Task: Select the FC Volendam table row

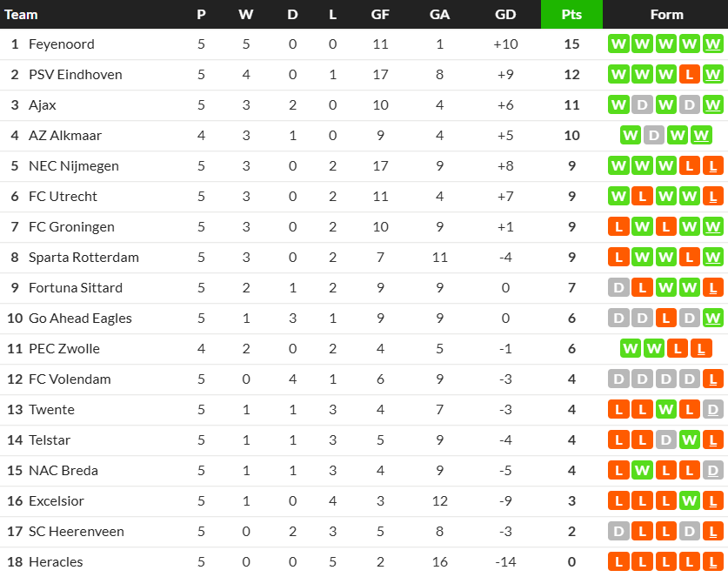Action: tap(364, 379)
